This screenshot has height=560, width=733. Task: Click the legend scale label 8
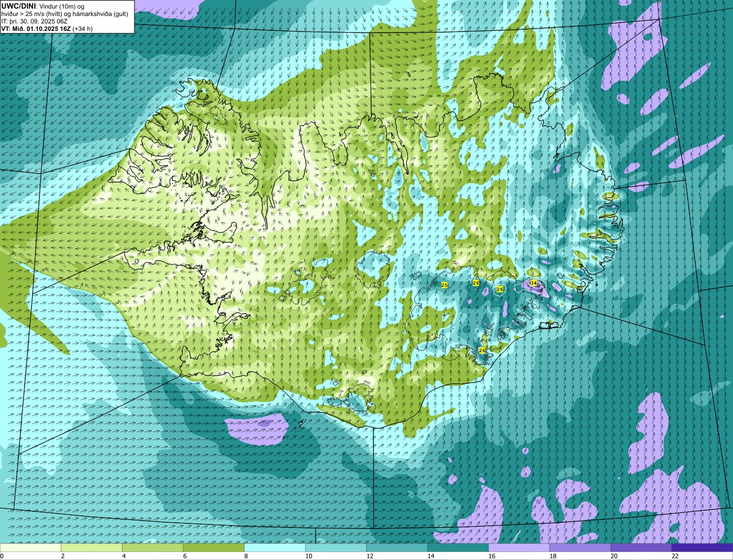click(x=245, y=556)
